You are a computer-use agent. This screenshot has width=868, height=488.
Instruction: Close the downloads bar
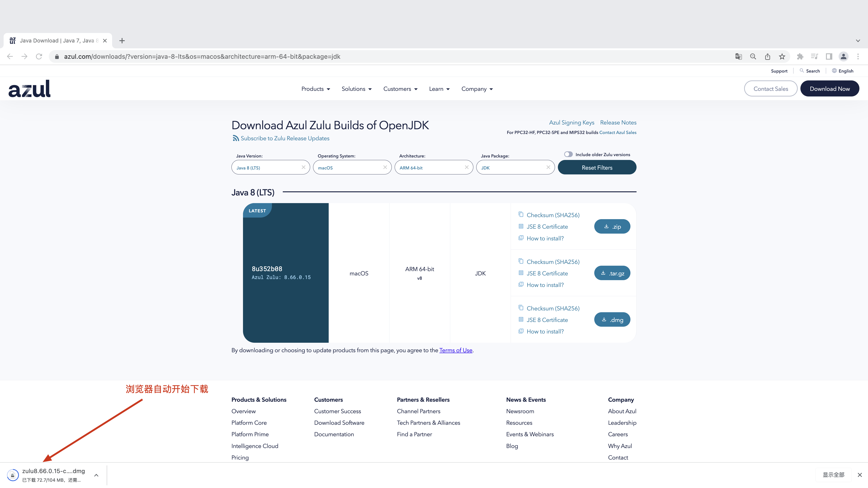coord(860,475)
